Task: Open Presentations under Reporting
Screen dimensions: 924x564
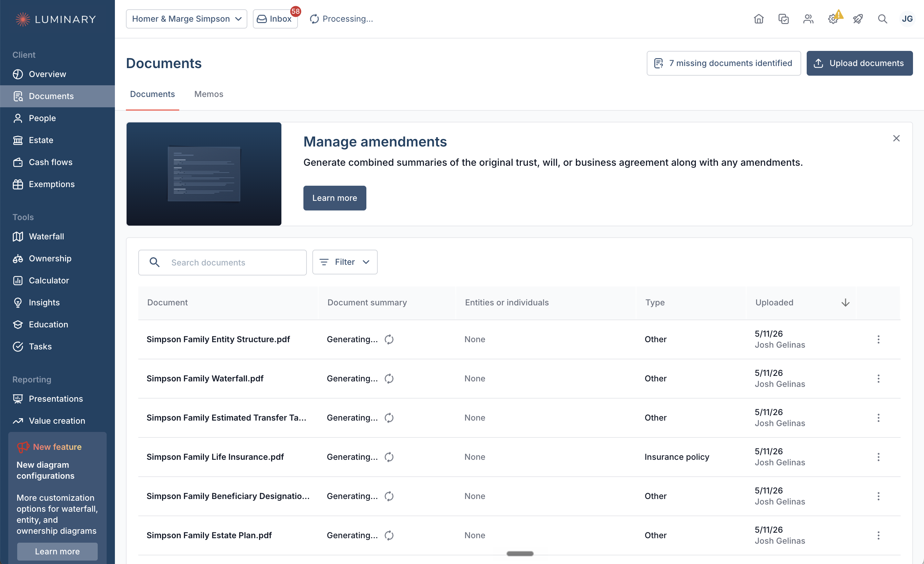Action: coord(57,399)
